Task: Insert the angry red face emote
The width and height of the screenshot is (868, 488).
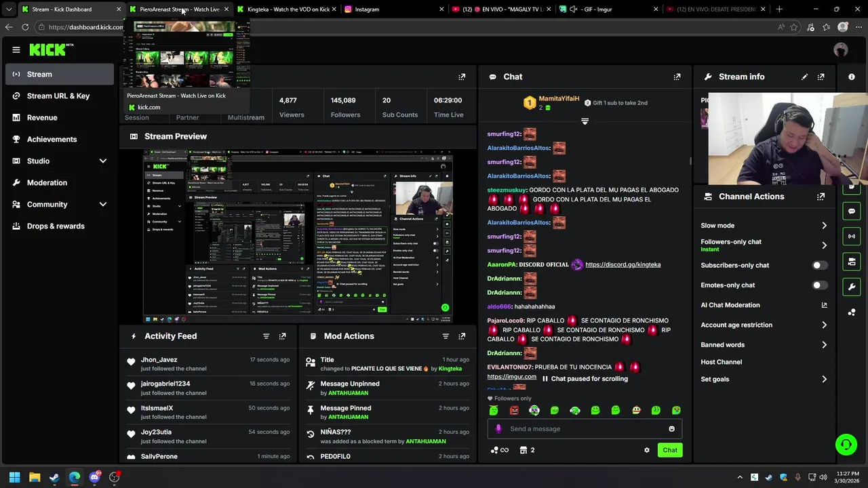Action: coord(514,410)
